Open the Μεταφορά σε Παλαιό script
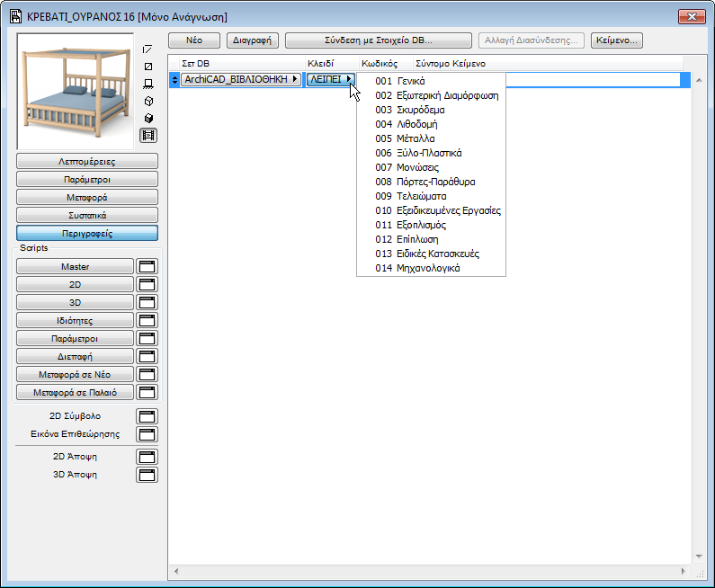The height and width of the screenshot is (588, 715). coord(76,393)
